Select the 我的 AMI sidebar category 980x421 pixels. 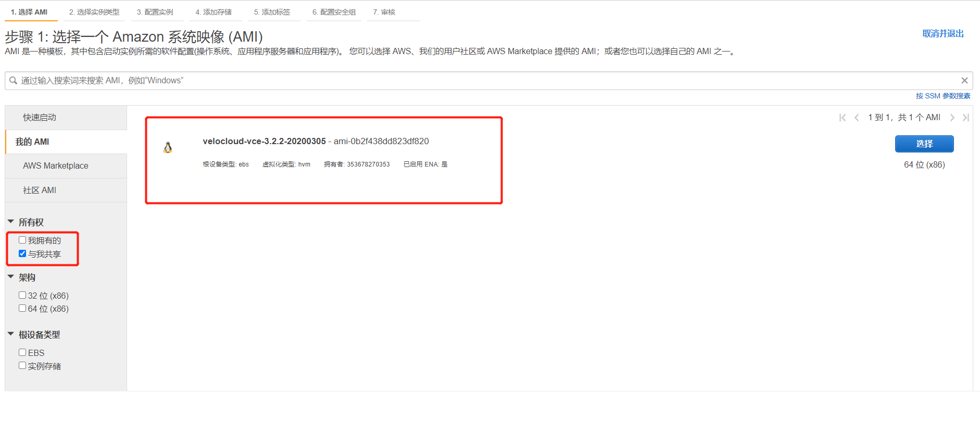coord(66,142)
